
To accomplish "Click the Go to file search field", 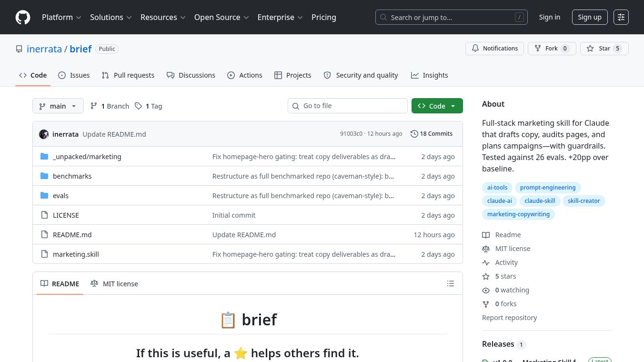I will (348, 106).
